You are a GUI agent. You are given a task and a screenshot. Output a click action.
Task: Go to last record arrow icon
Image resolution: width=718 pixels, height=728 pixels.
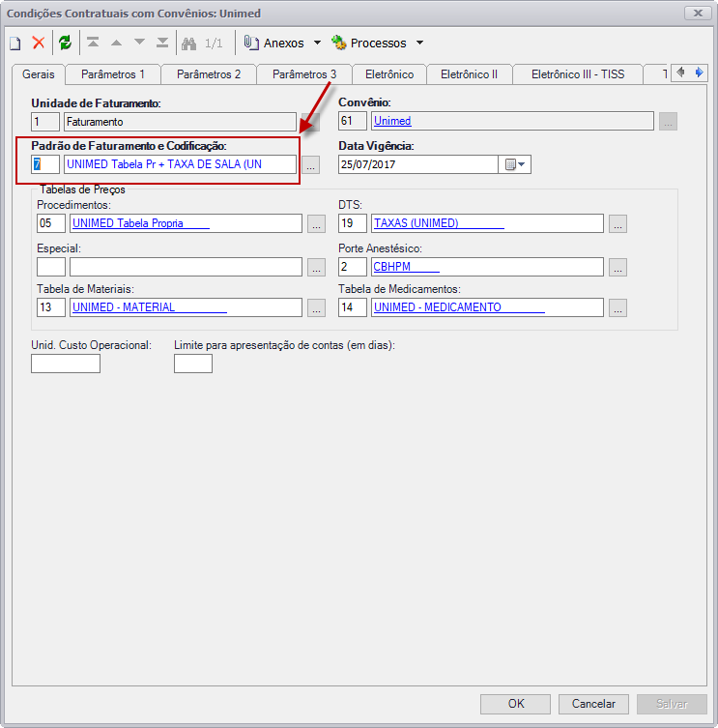pyautogui.click(x=162, y=43)
